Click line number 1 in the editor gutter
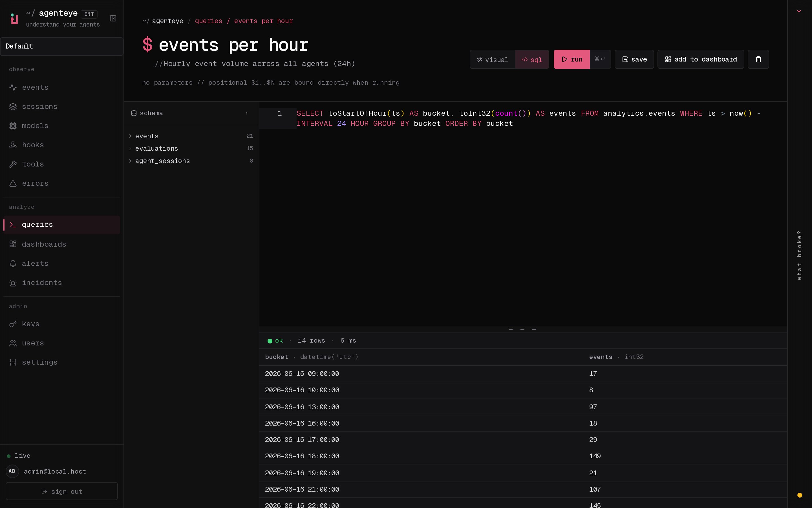Viewport: 812px width, 508px height. click(x=279, y=113)
